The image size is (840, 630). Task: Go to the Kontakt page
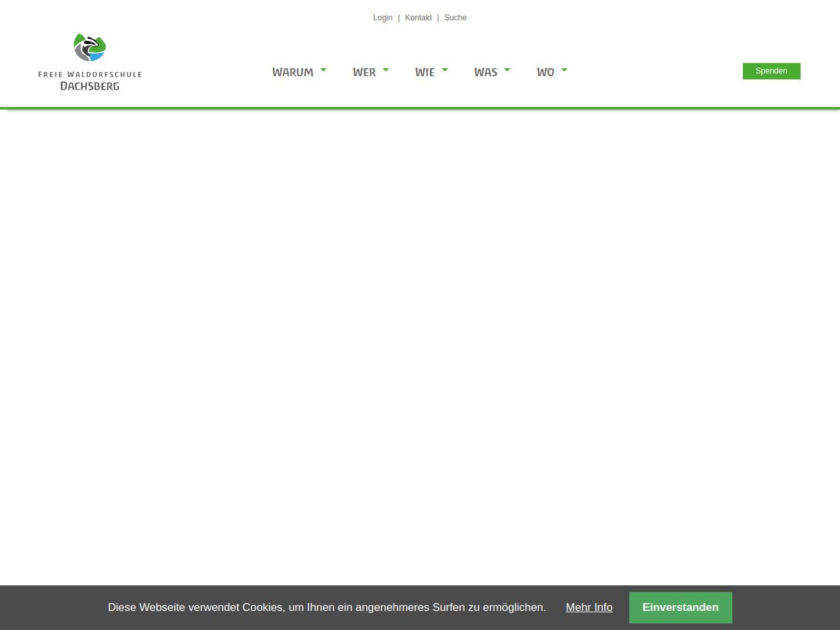(x=418, y=18)
